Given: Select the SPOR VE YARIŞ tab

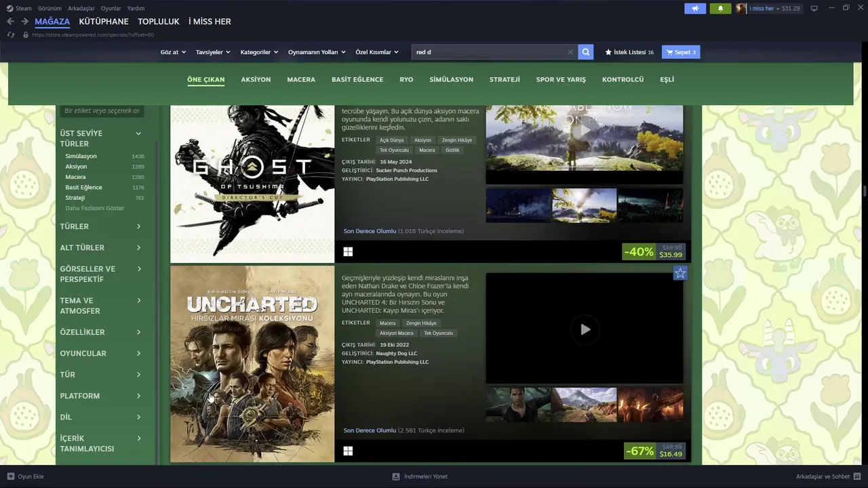Looking at the screenshot, I should click(561, 79).
